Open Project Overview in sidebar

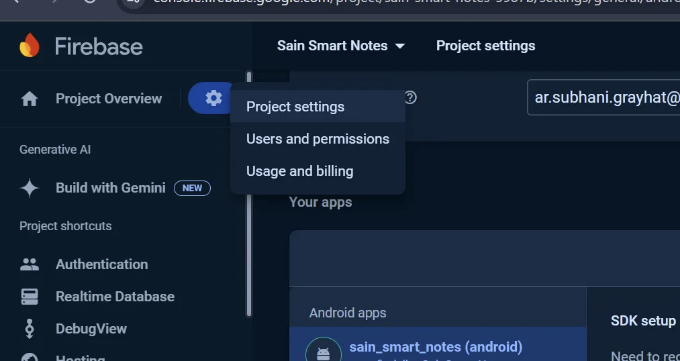pyautogui.click(x=109, y=98)
